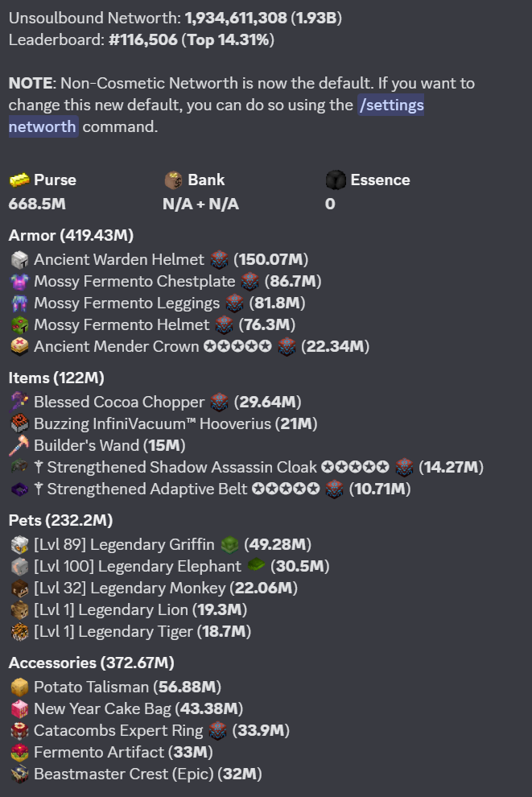Click the Buzzing InfiniVacuum Hooverius icon
This screenshot has width=532, height=797.
19,423
